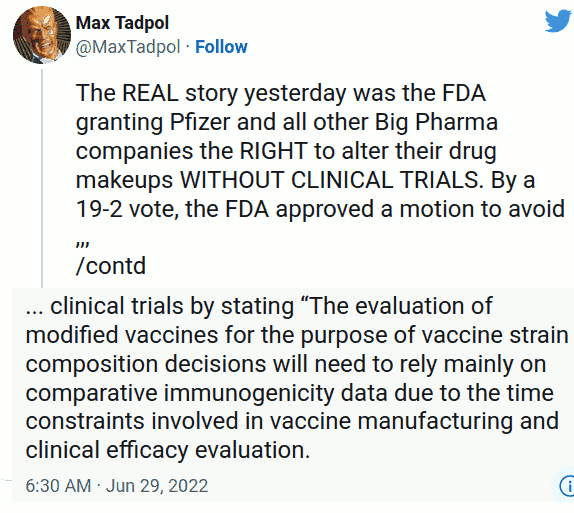
Task: Open Max Tadpol's profile picture
Action: (x=42, y=35)
